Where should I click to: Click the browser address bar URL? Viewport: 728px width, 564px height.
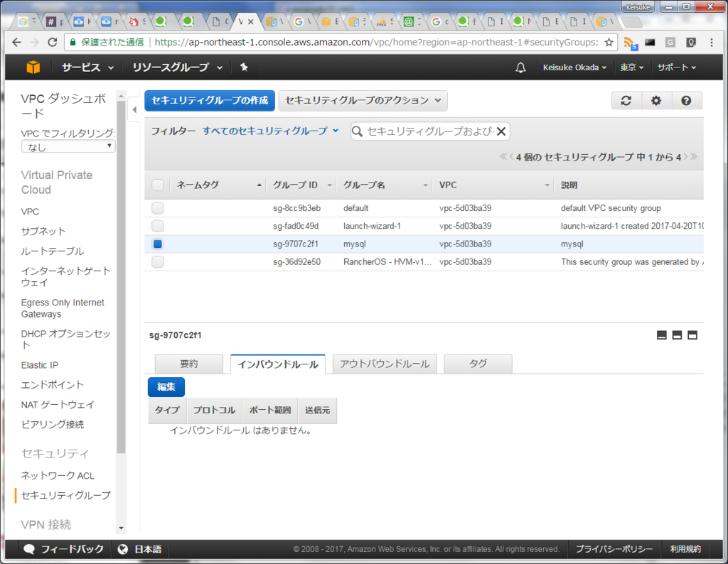coord(376,42)
